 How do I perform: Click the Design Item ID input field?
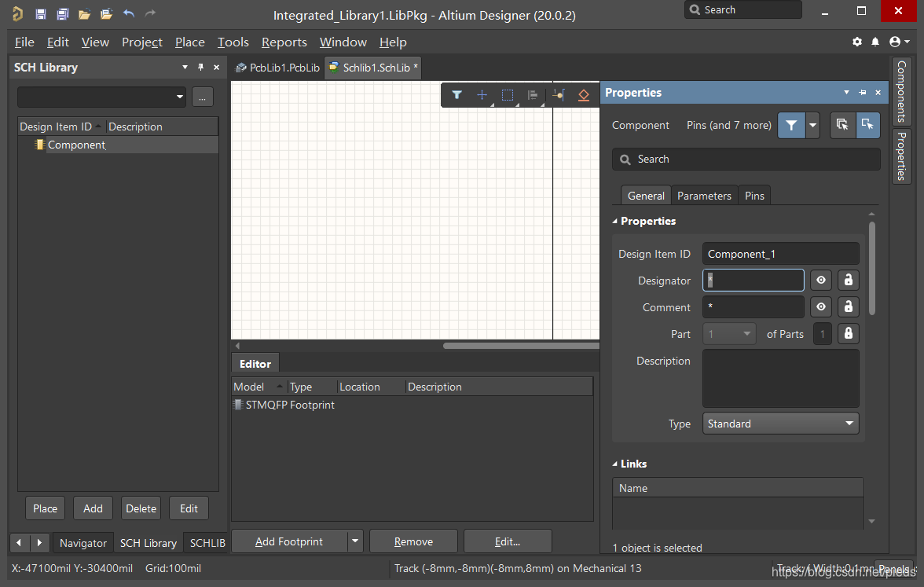(x=780, y=254)
